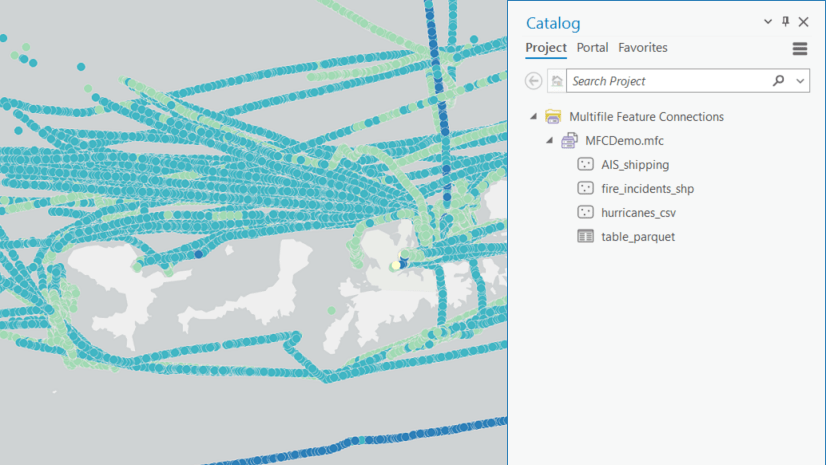Open the search options dropdown arrow

tap(800, 81)
